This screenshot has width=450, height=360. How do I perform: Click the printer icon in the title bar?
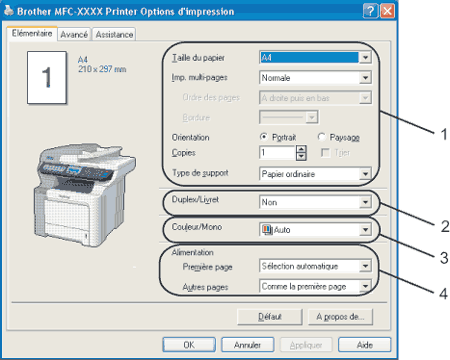9,11
